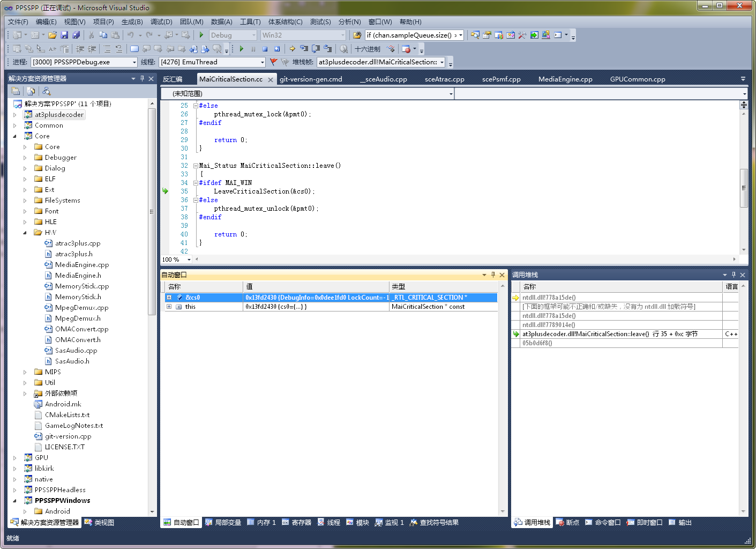Close the MaiCriticalSection.cc tab
The width and height of the screenshot is (756, 549).
pyautogui.click(x=271, y=80)
